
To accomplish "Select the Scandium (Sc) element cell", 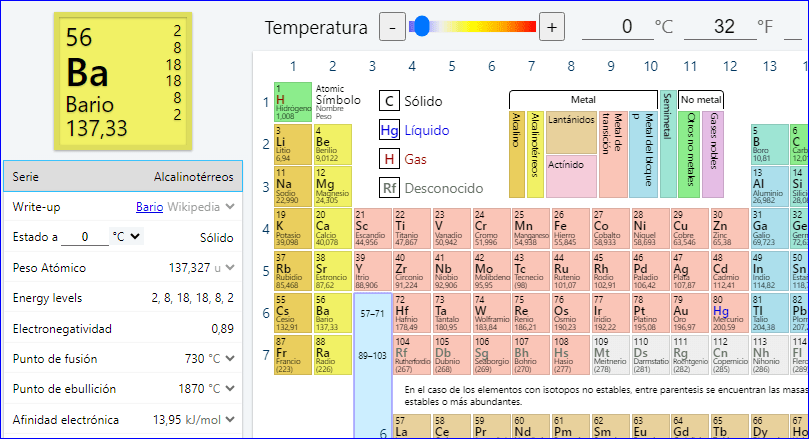I will [373, 228].
